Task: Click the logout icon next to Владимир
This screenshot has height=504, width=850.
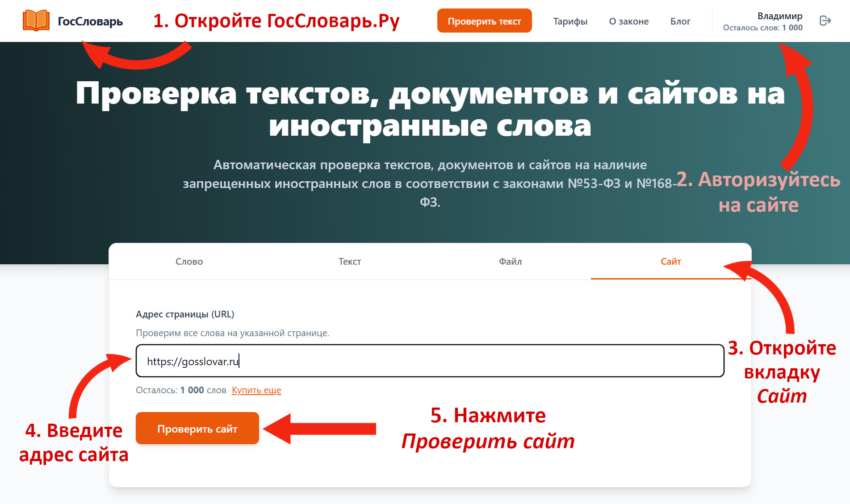Action: click(825, 21)
